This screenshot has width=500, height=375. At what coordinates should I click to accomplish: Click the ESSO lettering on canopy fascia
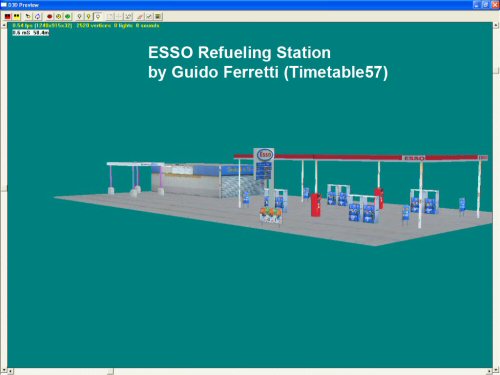[414, 158]
